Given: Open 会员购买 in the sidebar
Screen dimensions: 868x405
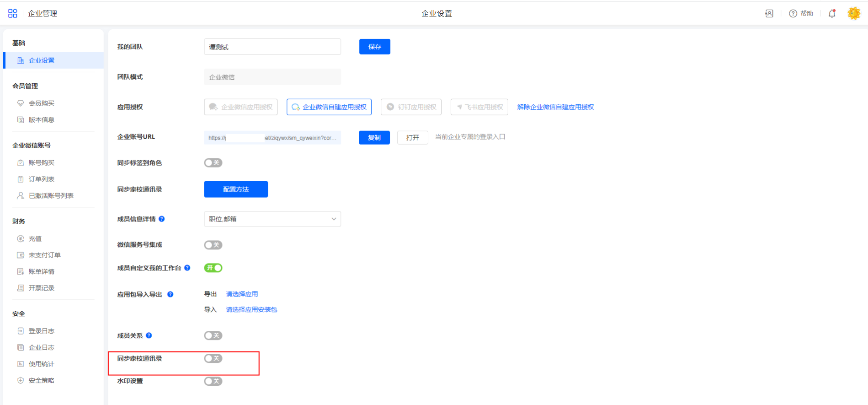Looking at the screenshot, I should pos(41,103).
